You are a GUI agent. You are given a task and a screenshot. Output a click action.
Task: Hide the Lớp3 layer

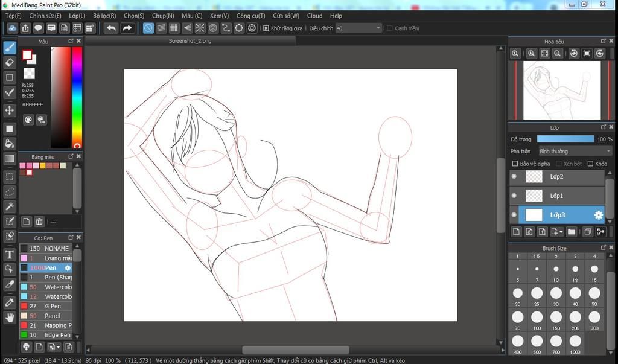point(514,215)
